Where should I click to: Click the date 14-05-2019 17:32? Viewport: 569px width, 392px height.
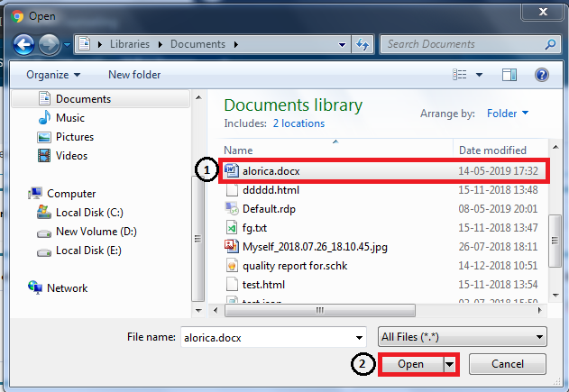(498, 171)
